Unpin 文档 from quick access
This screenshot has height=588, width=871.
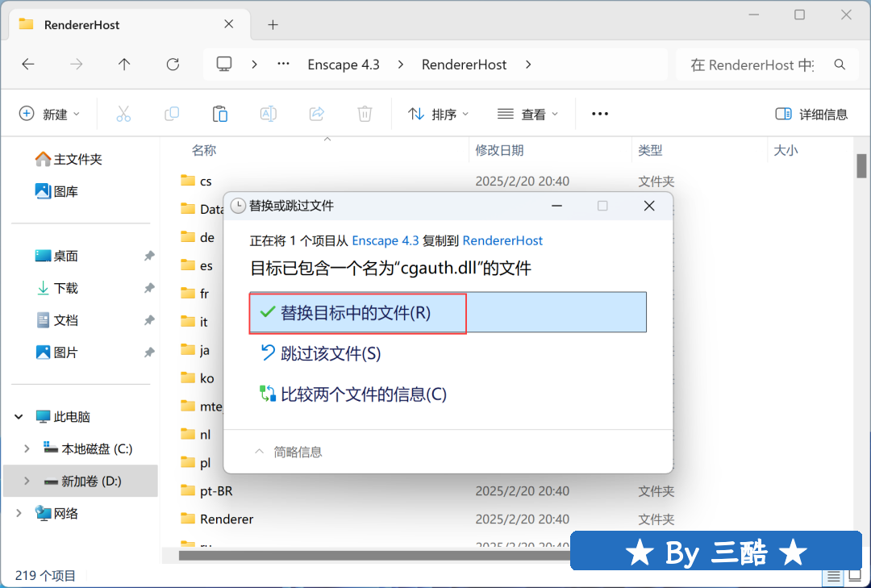(149, 320)
